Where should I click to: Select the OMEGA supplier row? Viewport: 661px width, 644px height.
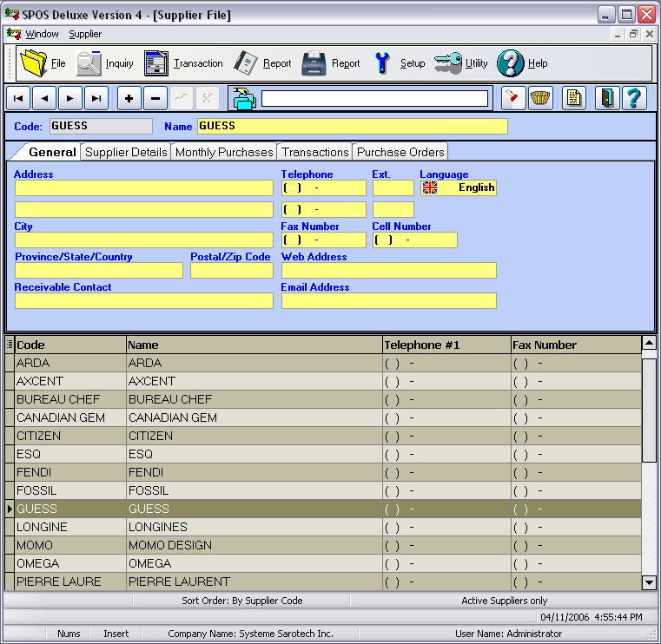point(323,563)
